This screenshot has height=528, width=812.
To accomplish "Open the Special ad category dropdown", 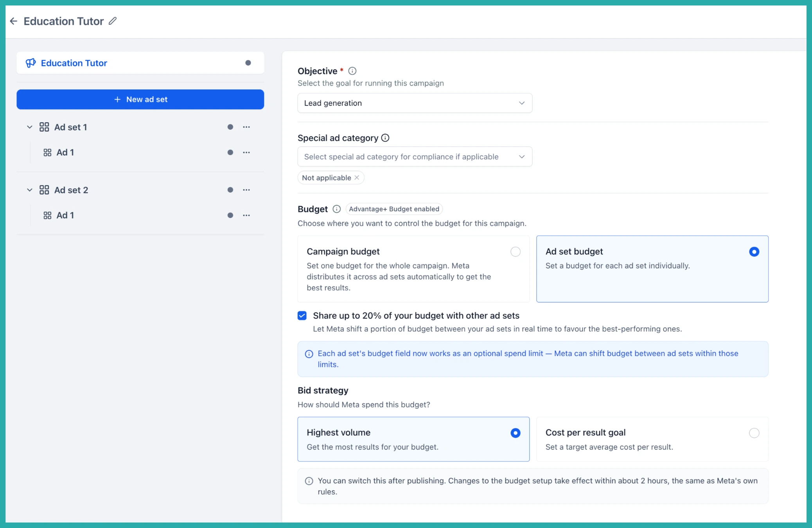I will (x=415, y=157).
